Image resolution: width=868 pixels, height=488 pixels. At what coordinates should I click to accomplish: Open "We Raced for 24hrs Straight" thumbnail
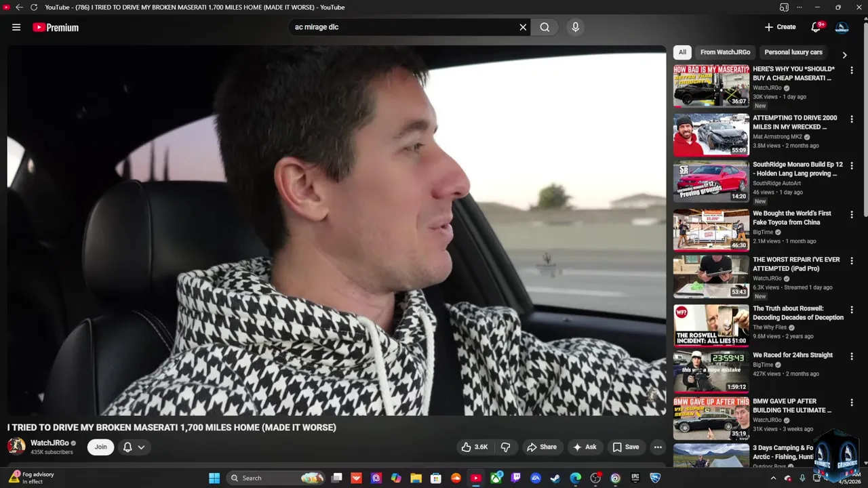point(711,372)
